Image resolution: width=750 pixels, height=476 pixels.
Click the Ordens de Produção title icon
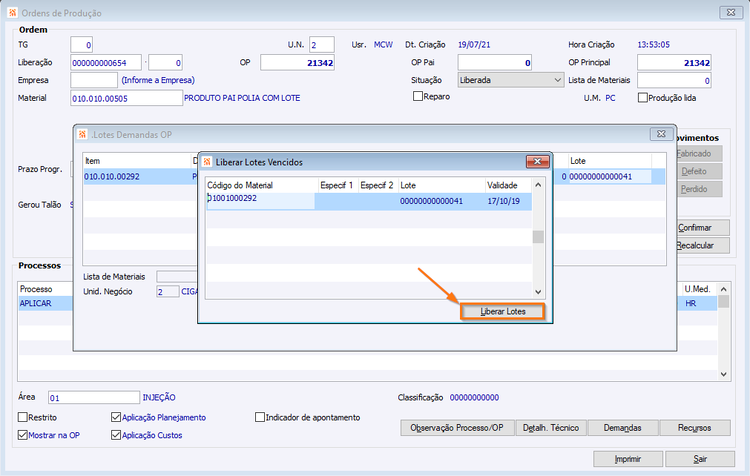[12, 12]
